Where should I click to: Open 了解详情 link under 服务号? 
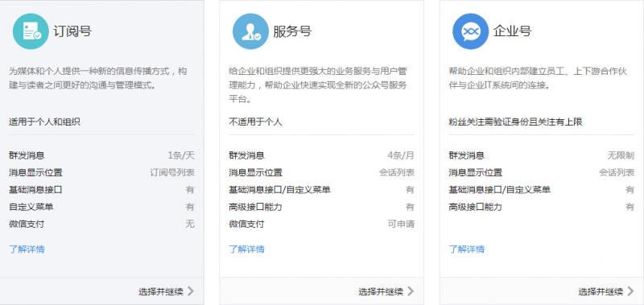point(246,249)
